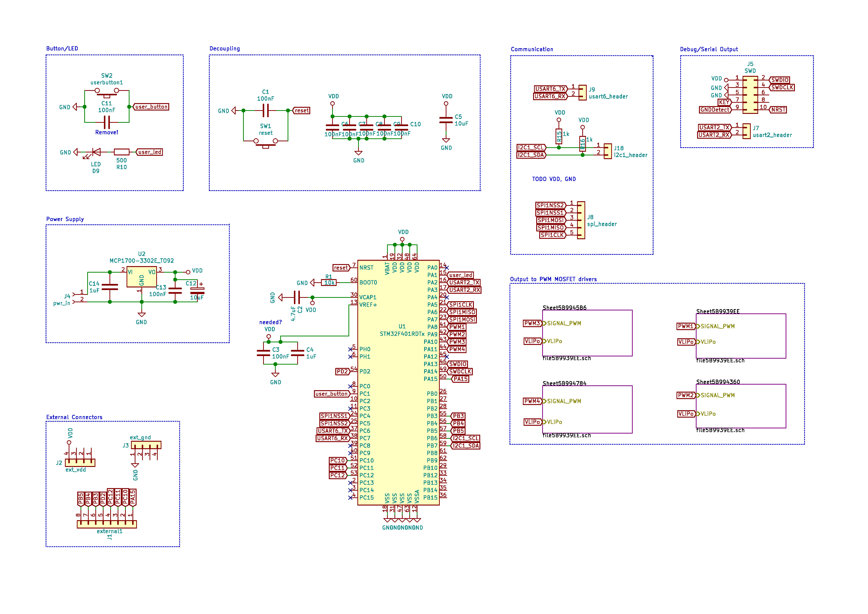This screenshot has height=614, width=868.
Task: Select capacitor C3 100nF symbol
Action: tap(263, 353)
